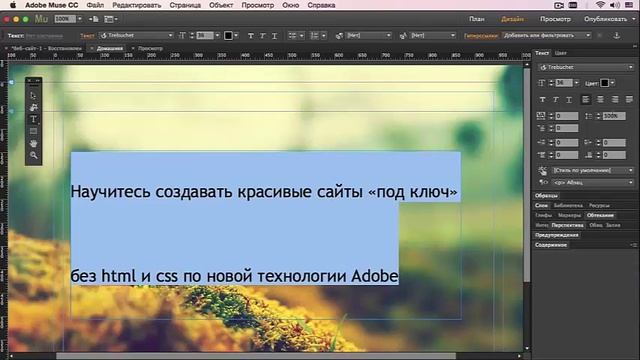Open the '[Стиль по умолчанию]' style dropdown
The image size is (640, 360).
pos(593,171)
